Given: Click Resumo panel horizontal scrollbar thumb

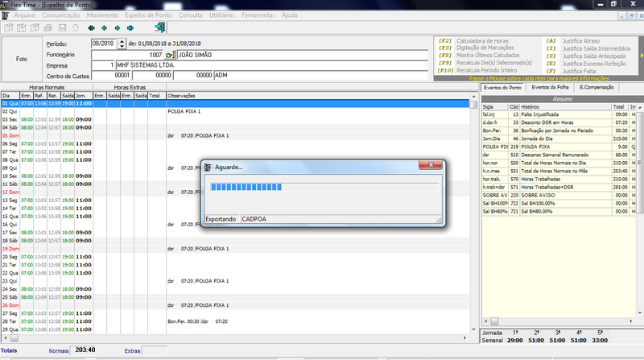Looking at the screenshot, I should click(x=494, y=321).
